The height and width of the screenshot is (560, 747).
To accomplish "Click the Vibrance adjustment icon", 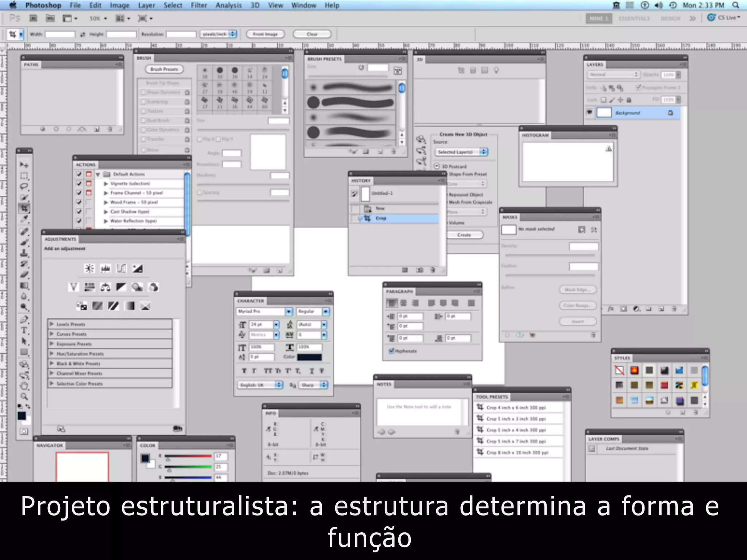I will point(73,287).
